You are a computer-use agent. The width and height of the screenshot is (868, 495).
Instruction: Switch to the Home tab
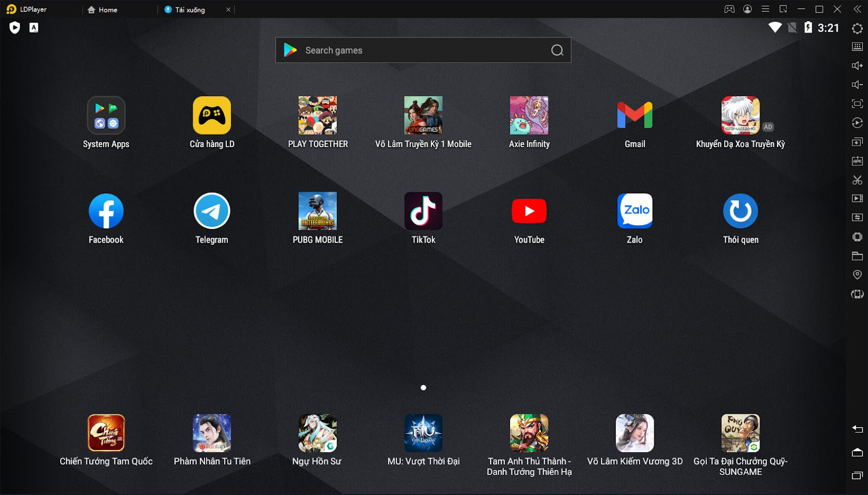103,9
